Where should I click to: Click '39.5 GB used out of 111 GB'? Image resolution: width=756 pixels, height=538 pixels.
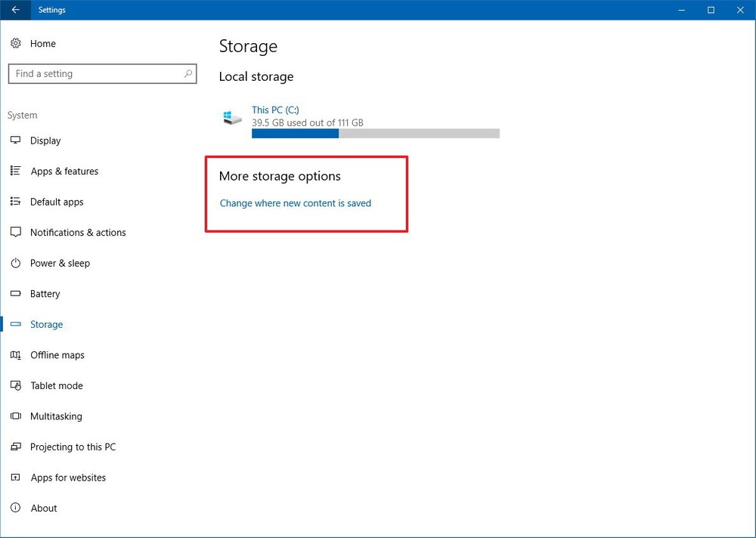coord(308,123)
